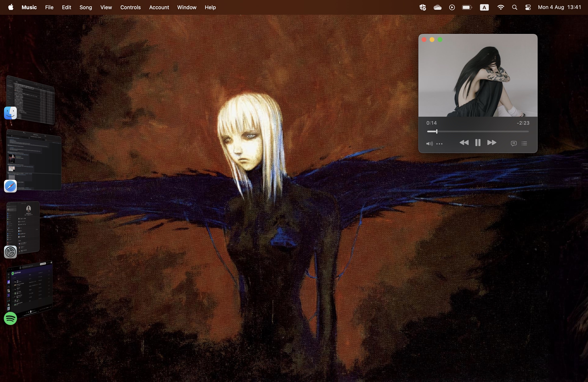588x382 pixels.
Task: Open the Window menu
Action: tap(187, 7)
